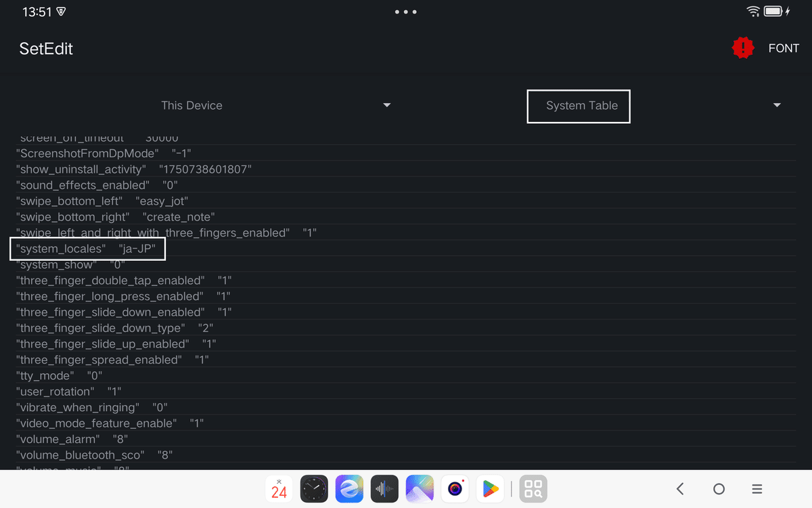812x508 pixels.
Task: Launch the browser app in the dock
Action: click(349, 488)
